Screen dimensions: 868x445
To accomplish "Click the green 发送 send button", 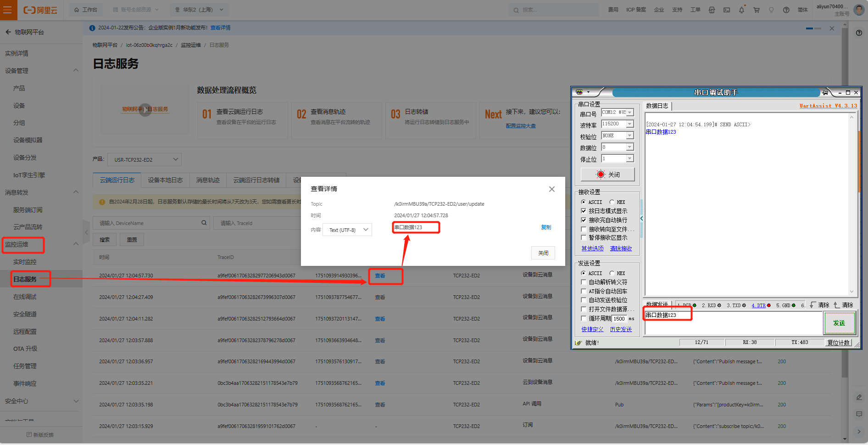I will [839, 323].
